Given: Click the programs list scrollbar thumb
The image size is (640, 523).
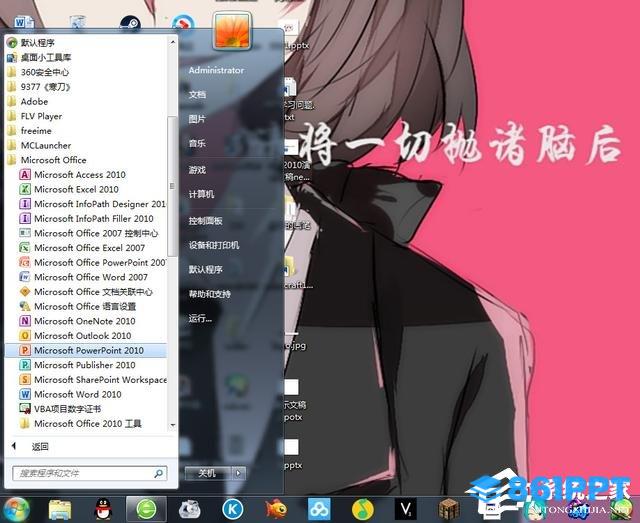Looking at the screenshot, I should point(173,186).
